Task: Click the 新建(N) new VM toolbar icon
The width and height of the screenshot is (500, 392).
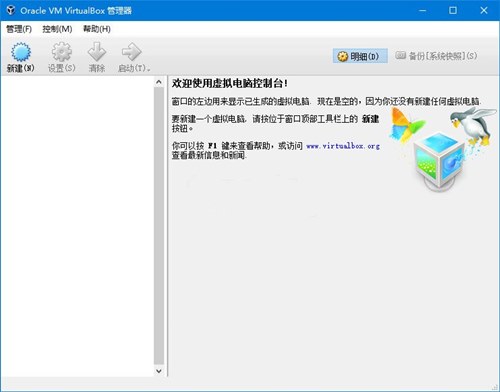Action: (21, 52)
